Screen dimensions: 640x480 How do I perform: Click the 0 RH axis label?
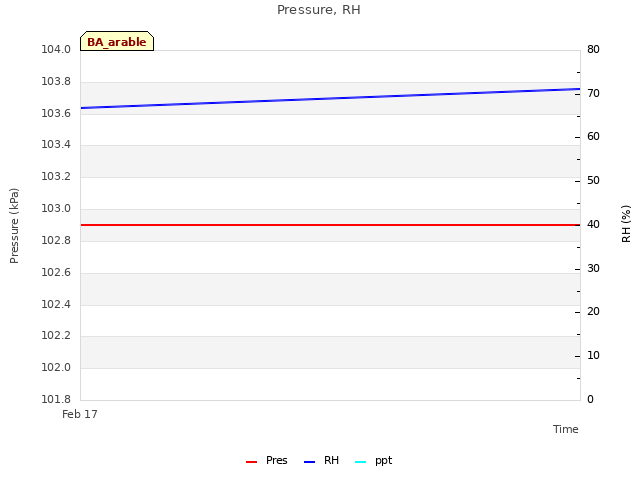pos(590,400)
